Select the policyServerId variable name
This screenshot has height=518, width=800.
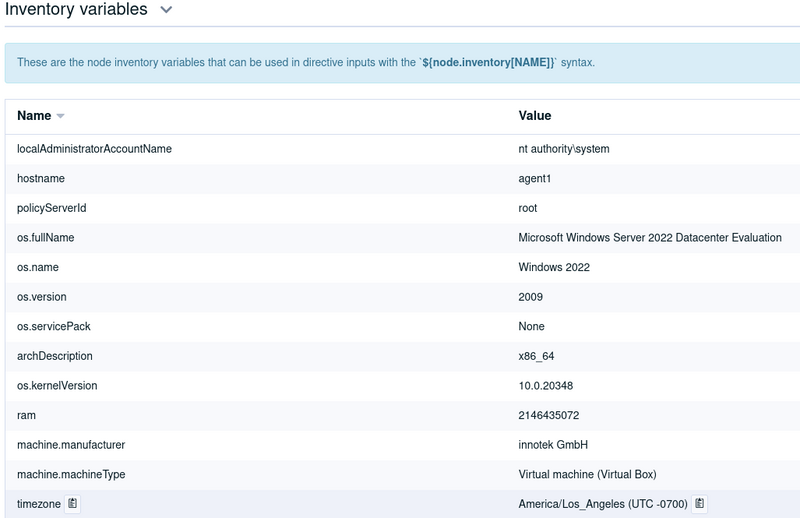tap(52, 208)
